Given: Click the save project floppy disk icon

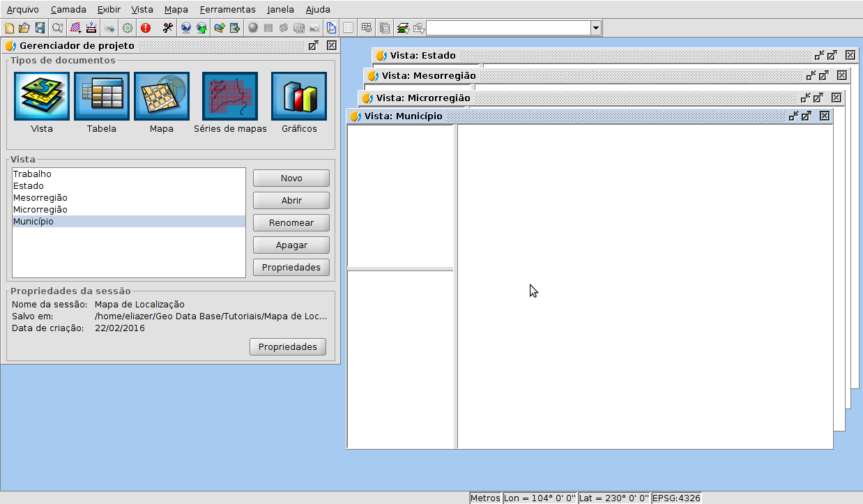Looking at the screenshot, I should pos(40,28).
